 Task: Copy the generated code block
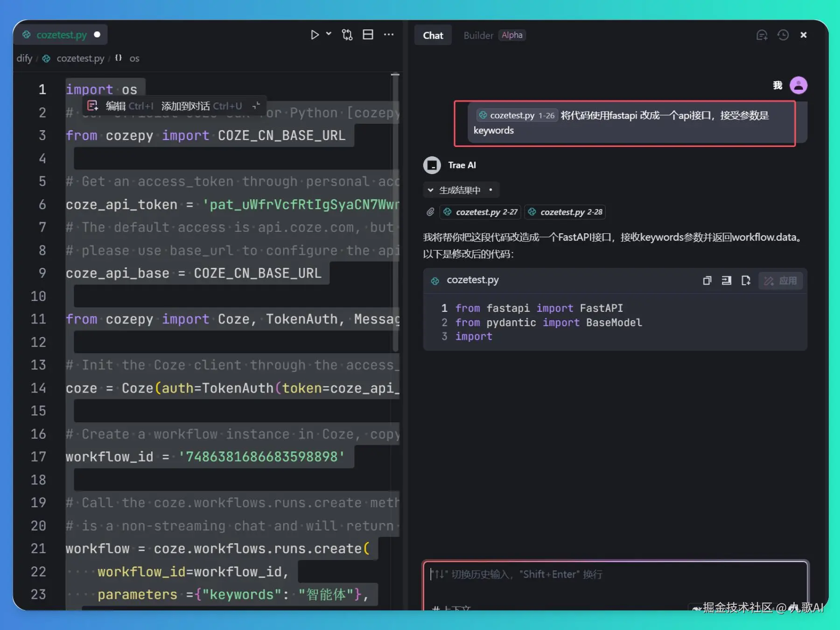click(707, 280)
